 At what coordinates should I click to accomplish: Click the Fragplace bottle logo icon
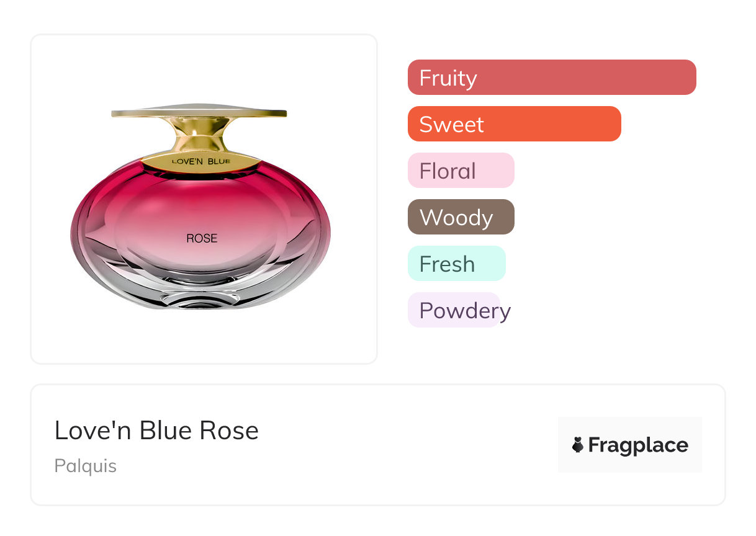578,445
